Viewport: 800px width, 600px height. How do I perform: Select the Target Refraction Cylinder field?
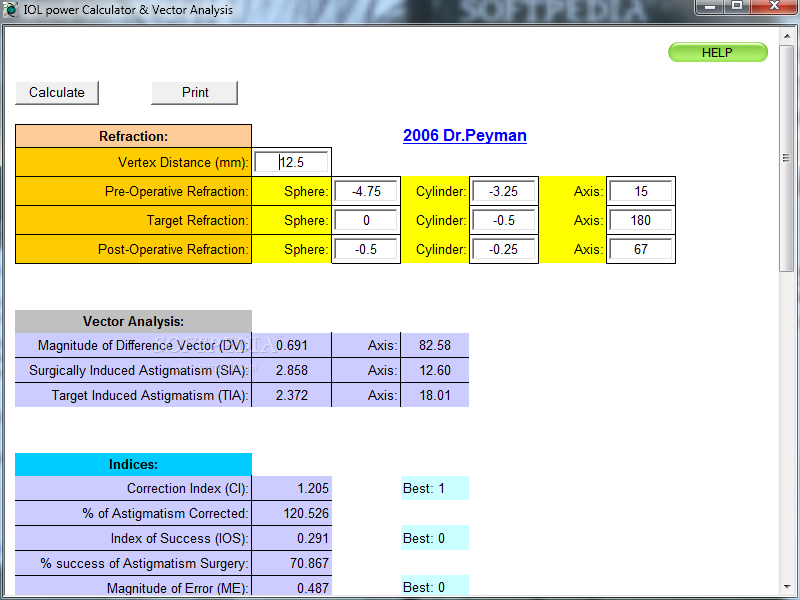coord(504,220)
